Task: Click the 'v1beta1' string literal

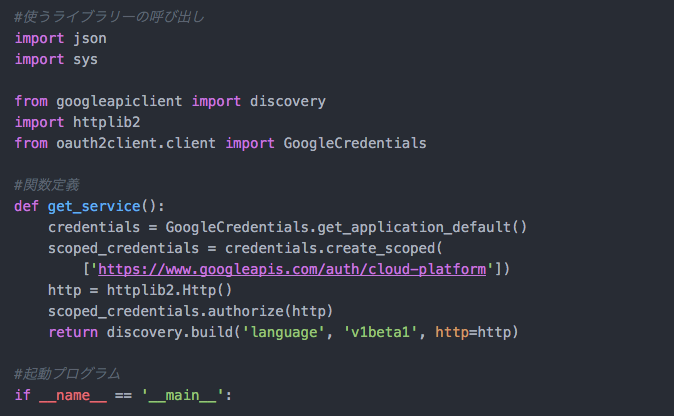Action: pyautogui.click(x=380, y=333)
